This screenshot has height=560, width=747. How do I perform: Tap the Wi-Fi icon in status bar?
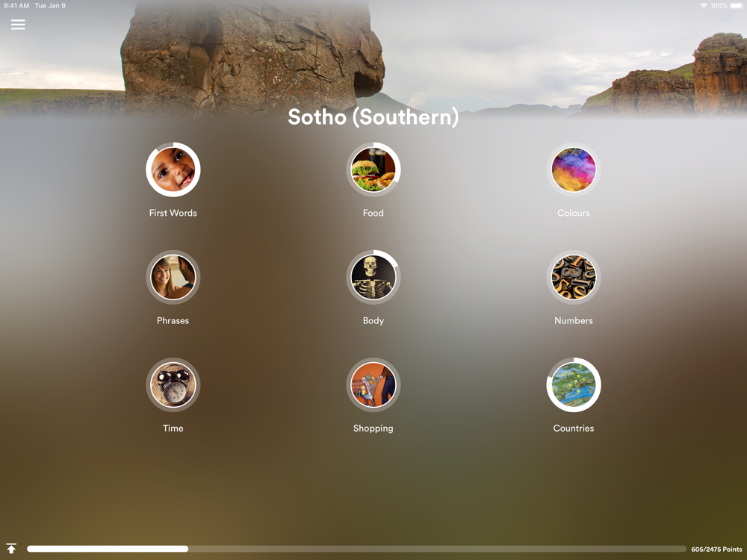coord(704,6)
